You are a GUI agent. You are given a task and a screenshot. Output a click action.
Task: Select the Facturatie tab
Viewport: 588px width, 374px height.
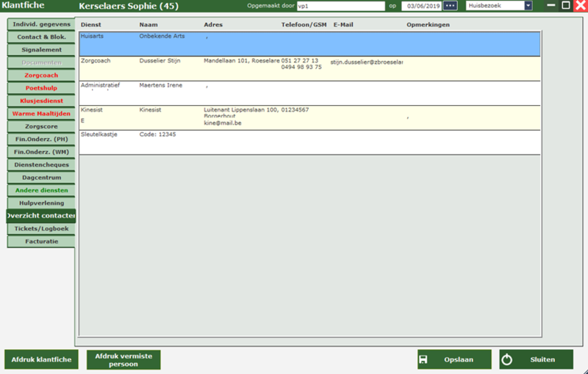coord(41,241)
